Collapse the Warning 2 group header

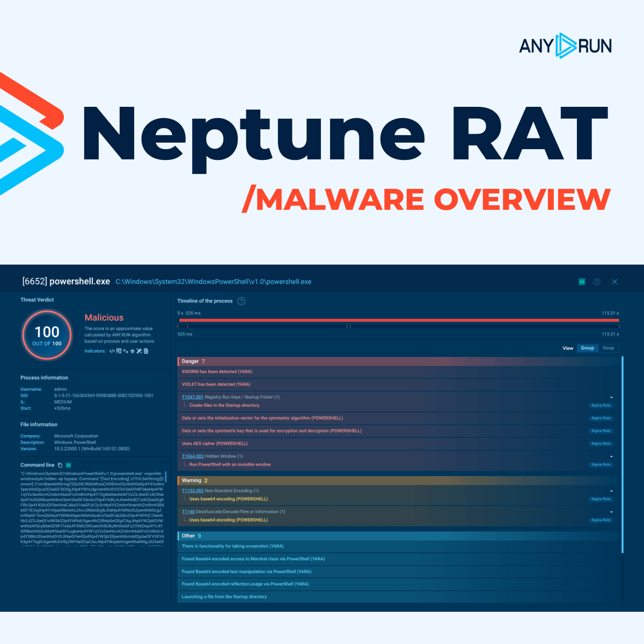[399, 480]
